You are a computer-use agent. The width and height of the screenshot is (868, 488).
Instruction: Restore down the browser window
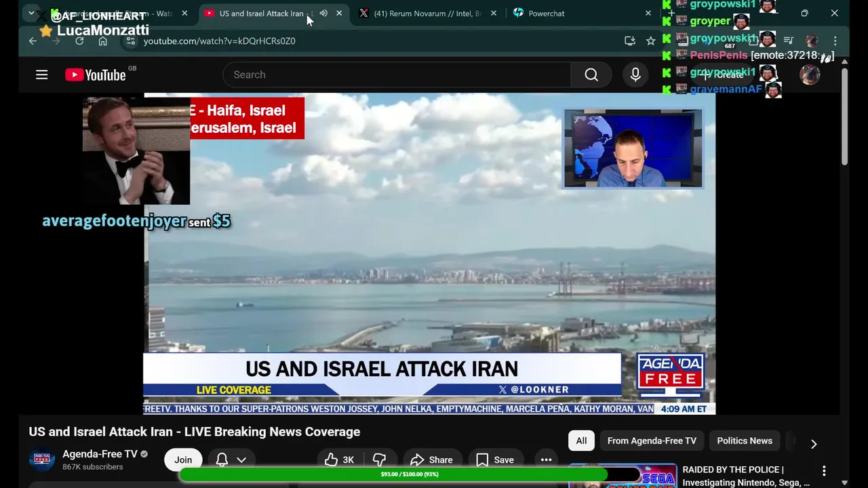804,13
